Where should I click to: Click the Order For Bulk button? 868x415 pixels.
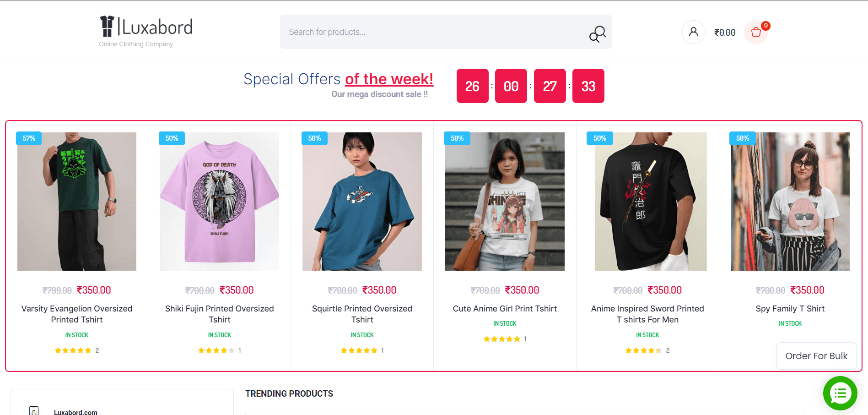click(x=816, y=356)
